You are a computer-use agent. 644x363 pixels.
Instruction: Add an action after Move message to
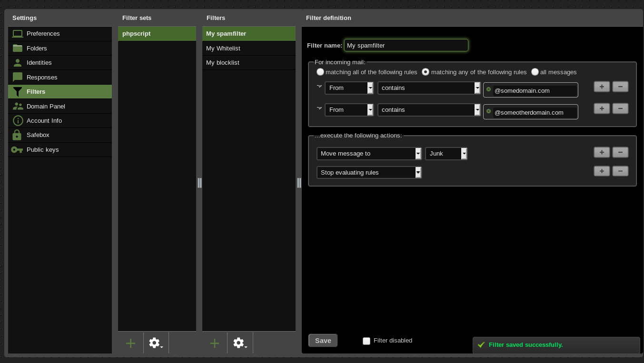click(602, 152)
